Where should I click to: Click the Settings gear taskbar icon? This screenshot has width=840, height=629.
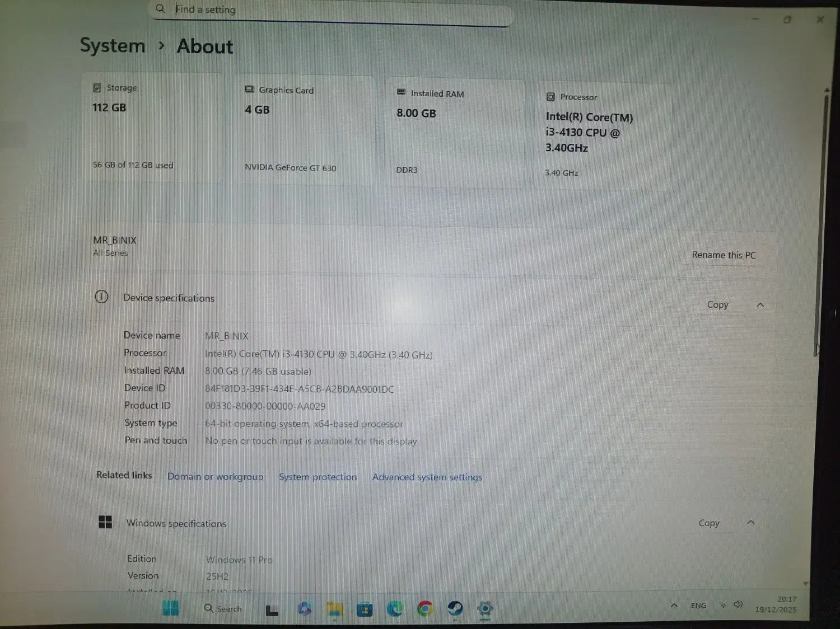point(485,608)
